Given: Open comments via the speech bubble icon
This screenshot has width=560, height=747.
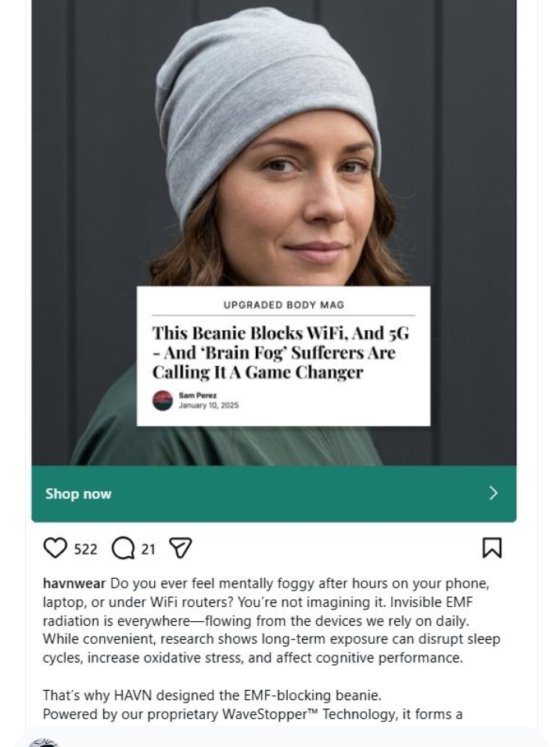Looking at the screenshot, I should [123, 548].
